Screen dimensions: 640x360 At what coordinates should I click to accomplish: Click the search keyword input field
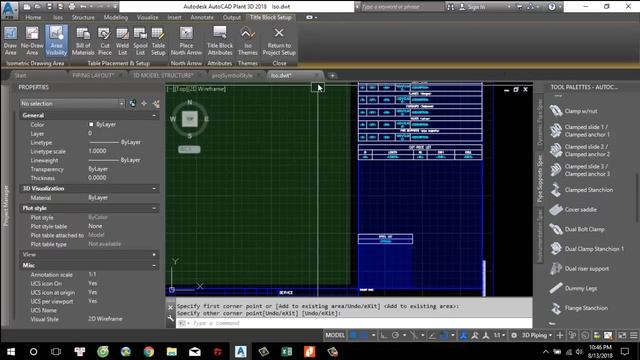401,7
